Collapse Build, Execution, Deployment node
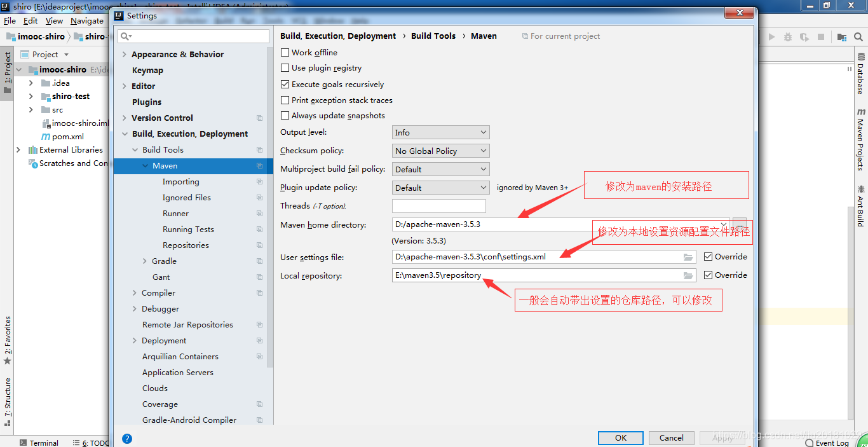The width and height of the screenshot is (868, 447). point(125,134)
